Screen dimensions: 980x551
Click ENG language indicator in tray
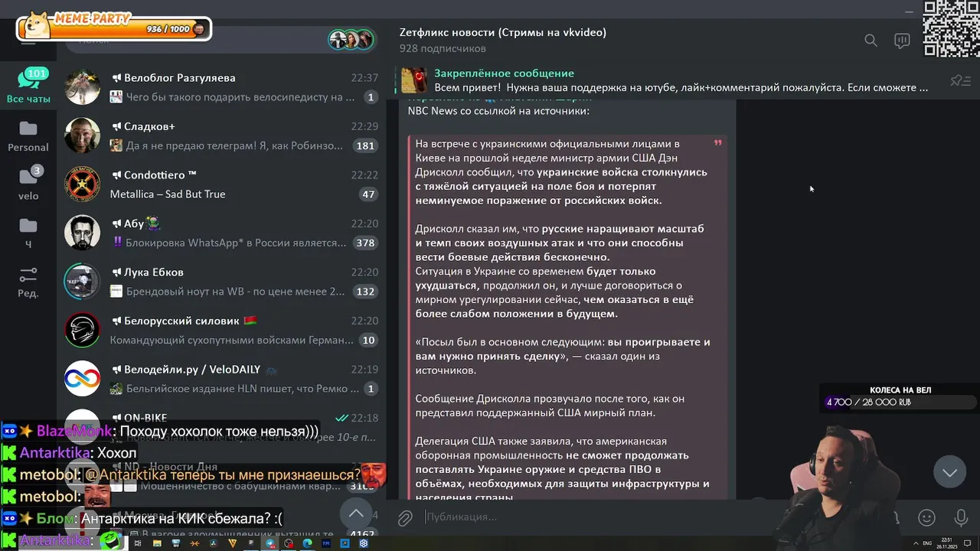927,543
